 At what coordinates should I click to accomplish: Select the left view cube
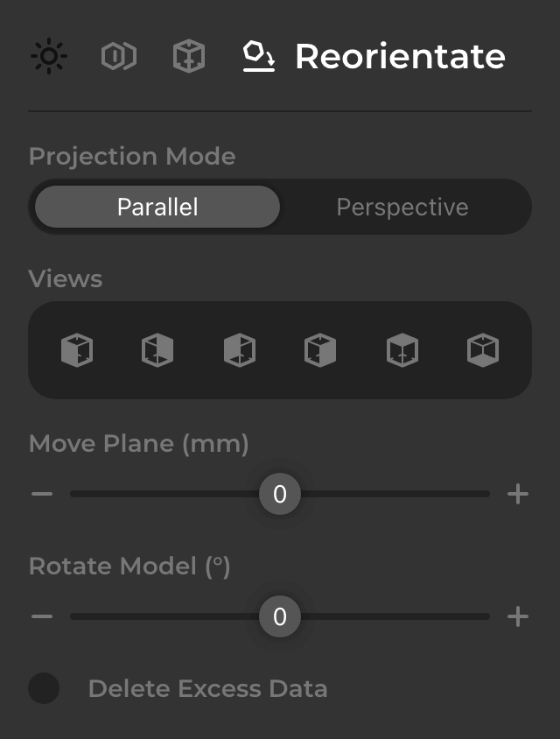[239, 350]
